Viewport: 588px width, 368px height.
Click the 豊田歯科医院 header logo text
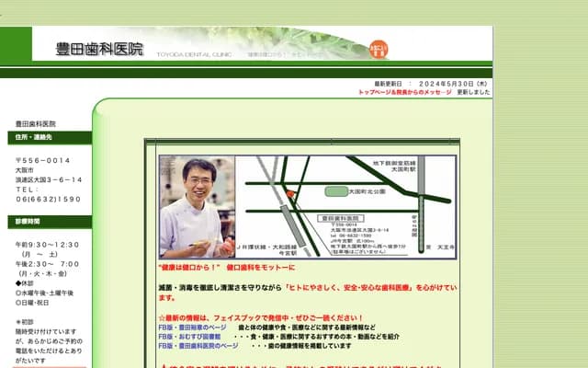pos(99,49)
